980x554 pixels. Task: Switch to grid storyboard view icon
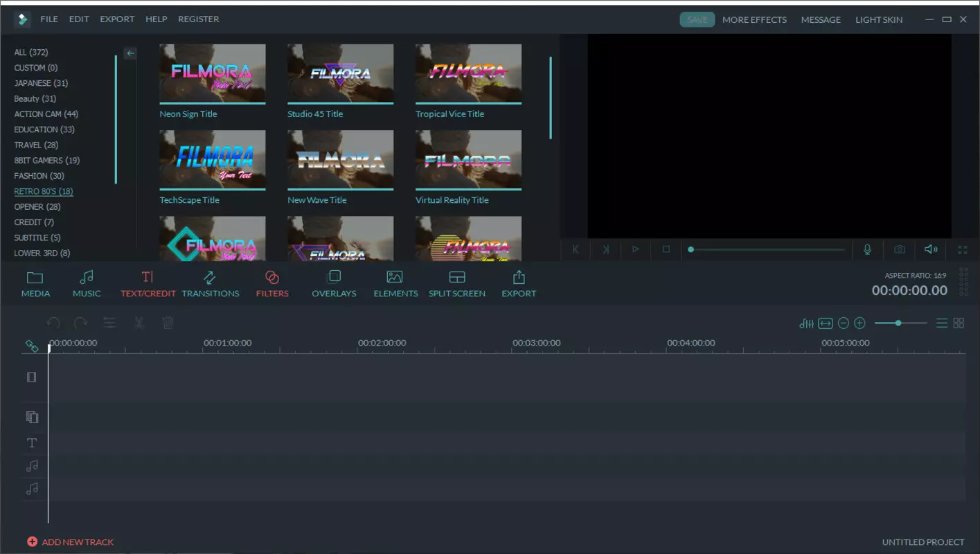pyautogui.click(x=959, y=323)
